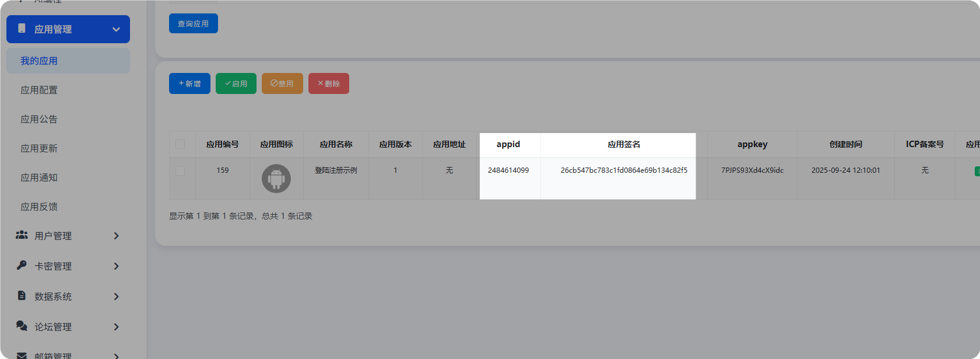
Task: Click the 用户管理 sidebar menu label
Action: coord(53,236)
